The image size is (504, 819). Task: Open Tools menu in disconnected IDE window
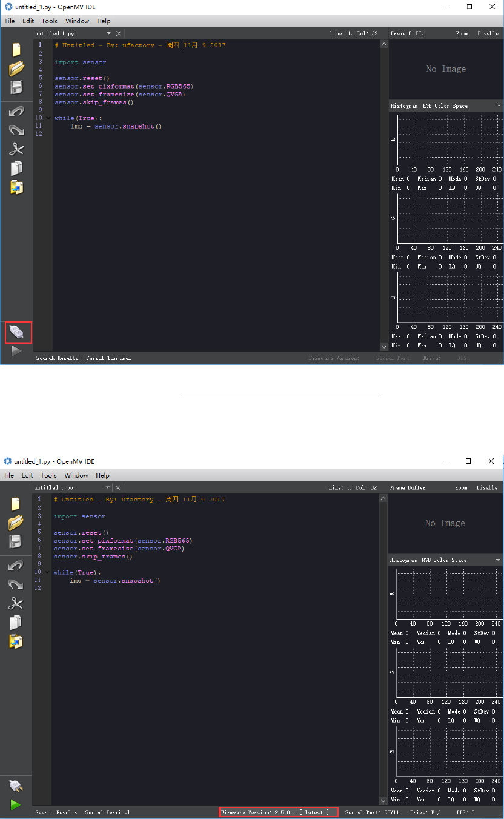pos(49,21)
